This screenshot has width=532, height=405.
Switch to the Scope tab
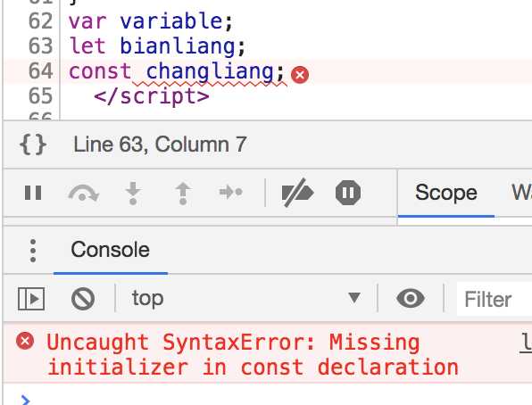coord(445,193)
